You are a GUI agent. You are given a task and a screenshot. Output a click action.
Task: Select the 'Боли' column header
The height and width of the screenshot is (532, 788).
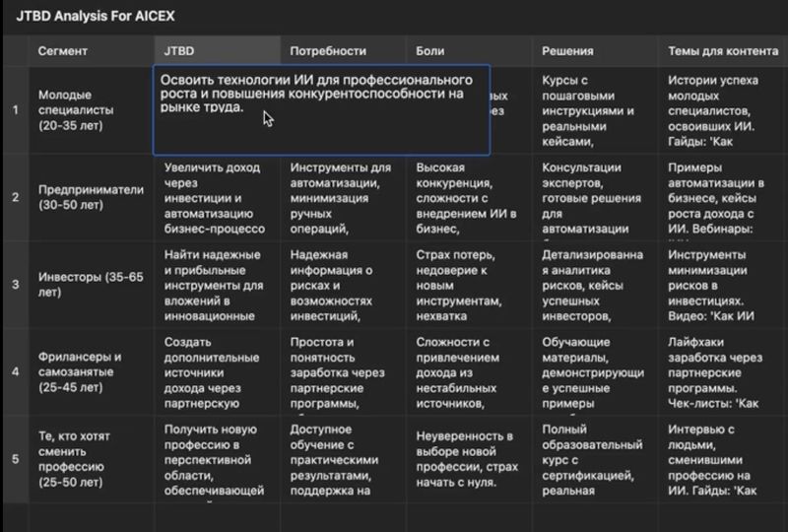469,51
